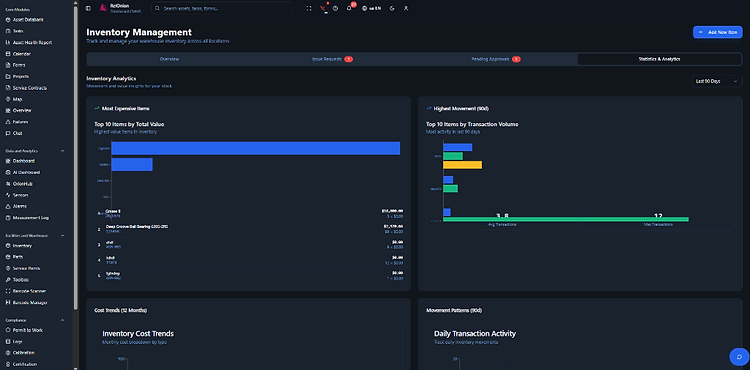750x370 pixels.
Task: Open the Asset Health Report icon
Action: [8, 43]
